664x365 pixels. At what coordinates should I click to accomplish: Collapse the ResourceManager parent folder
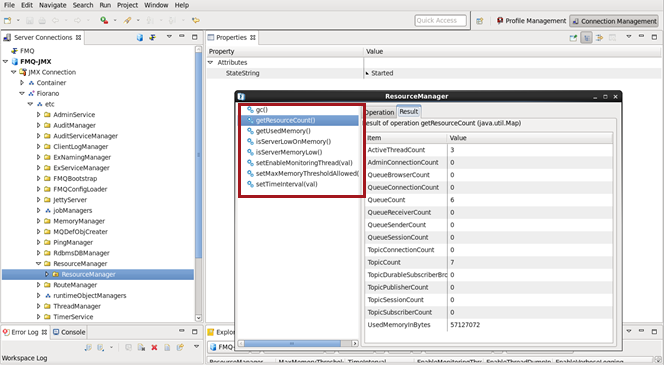pos(39,263)
